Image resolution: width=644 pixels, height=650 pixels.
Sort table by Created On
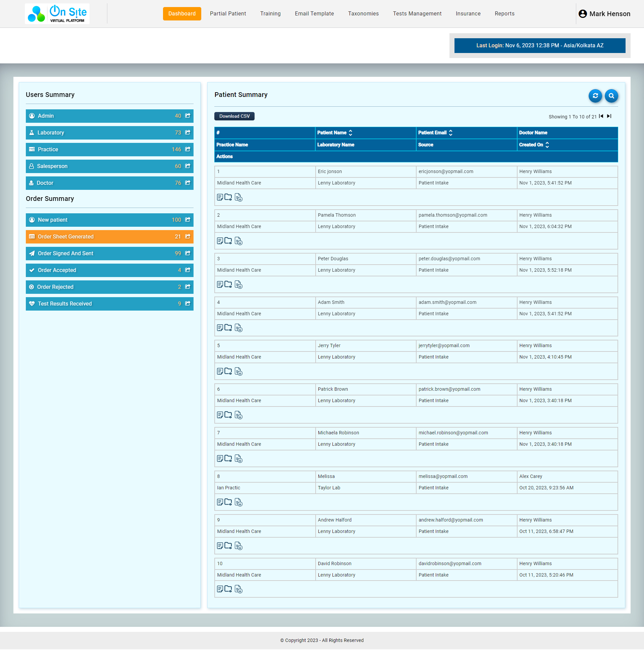point(547,145)
